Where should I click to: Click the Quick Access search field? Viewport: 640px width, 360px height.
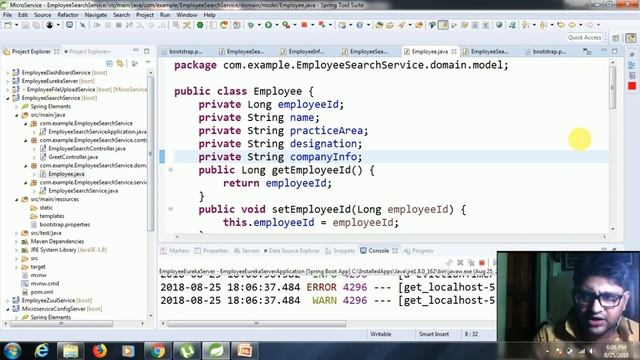click(x=585, y=38)
